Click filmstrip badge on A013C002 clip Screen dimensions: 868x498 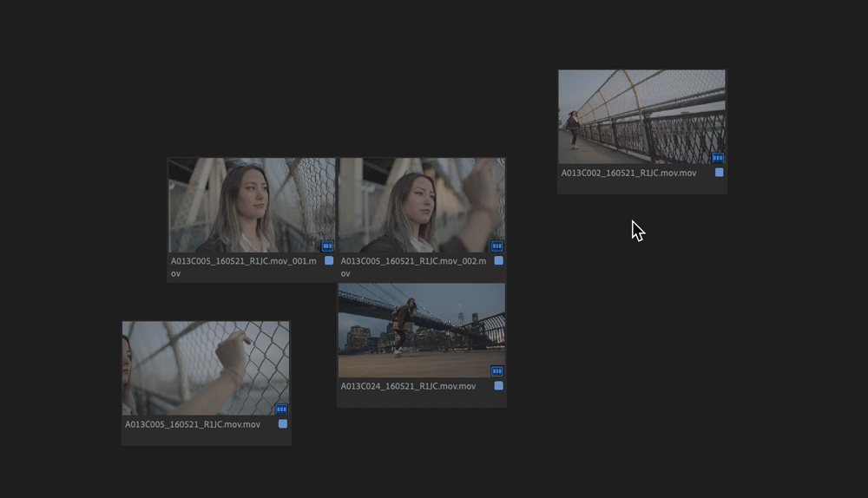[x=718, y=158]
